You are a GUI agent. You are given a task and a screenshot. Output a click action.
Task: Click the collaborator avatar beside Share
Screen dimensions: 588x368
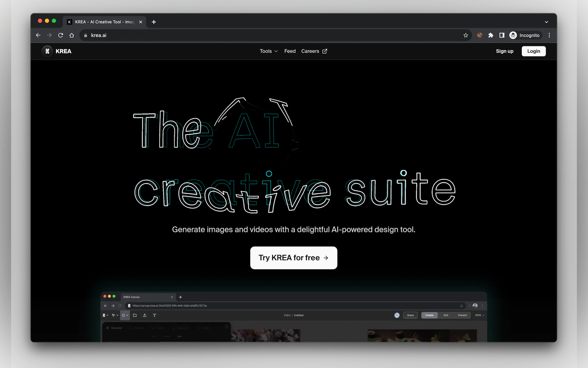pos(397,315)
